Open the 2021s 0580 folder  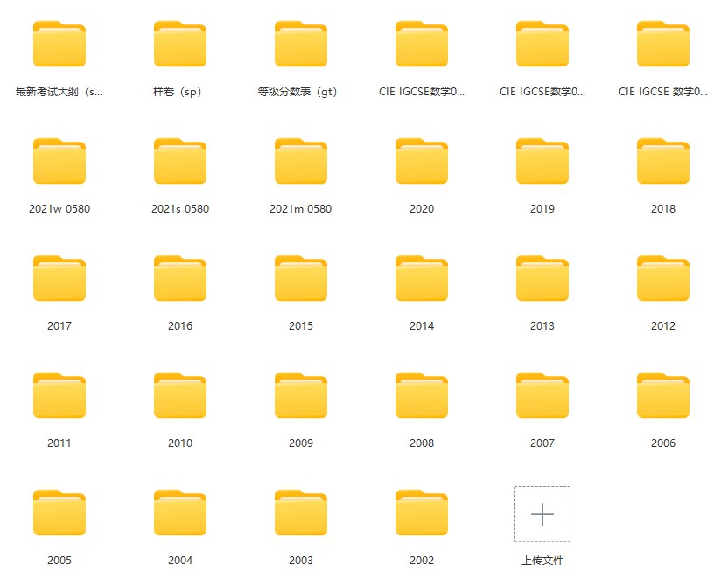(x=180, y=161)
